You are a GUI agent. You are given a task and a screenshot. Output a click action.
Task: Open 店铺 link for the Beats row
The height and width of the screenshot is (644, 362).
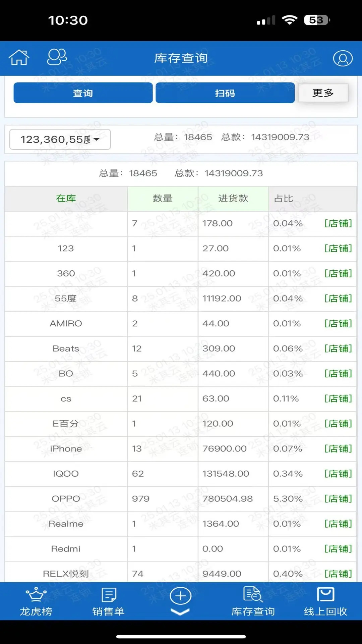(338, 348)
